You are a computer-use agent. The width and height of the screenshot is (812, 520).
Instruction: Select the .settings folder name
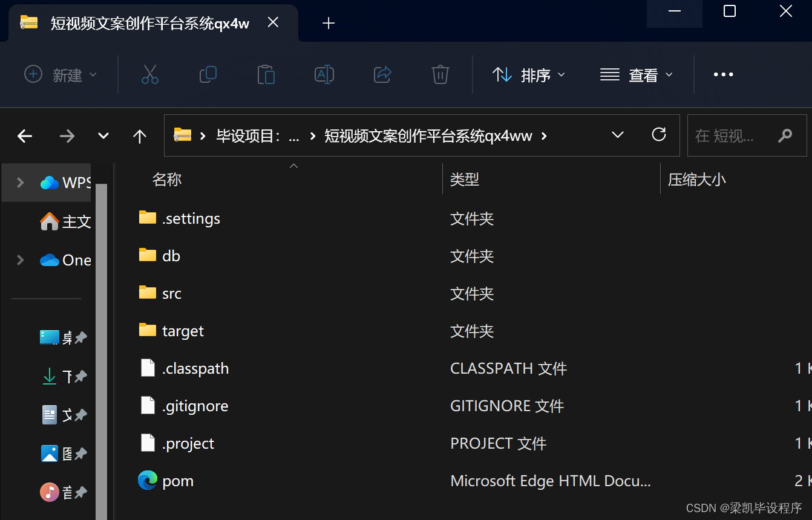(x=191, y=218)
